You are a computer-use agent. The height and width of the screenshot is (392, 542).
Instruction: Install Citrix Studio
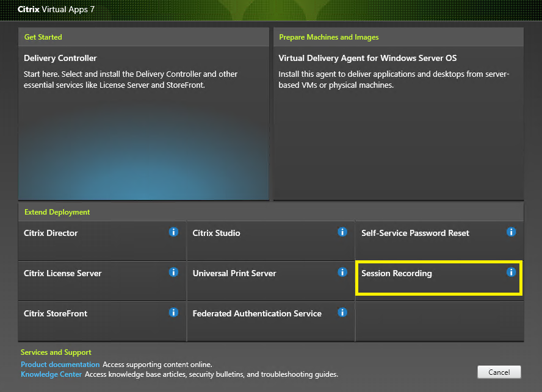pyautogui.click(x=270, y=241)
